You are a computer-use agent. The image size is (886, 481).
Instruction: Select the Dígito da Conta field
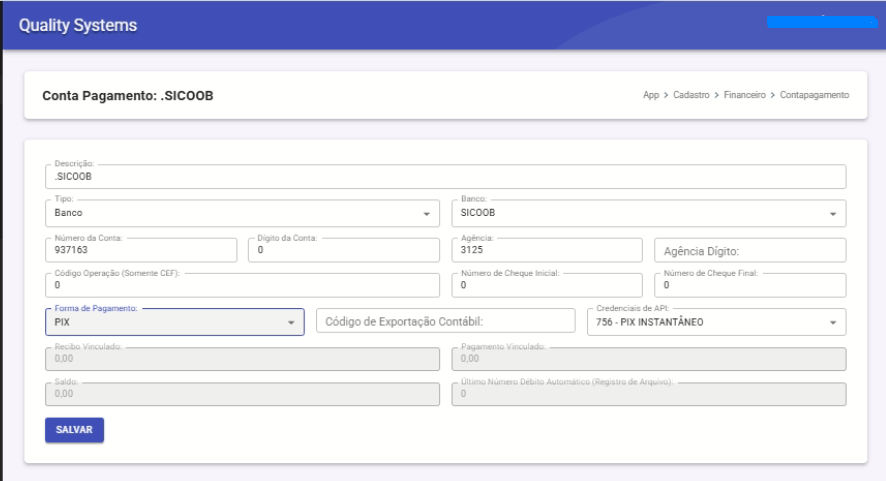click(343, 250)
